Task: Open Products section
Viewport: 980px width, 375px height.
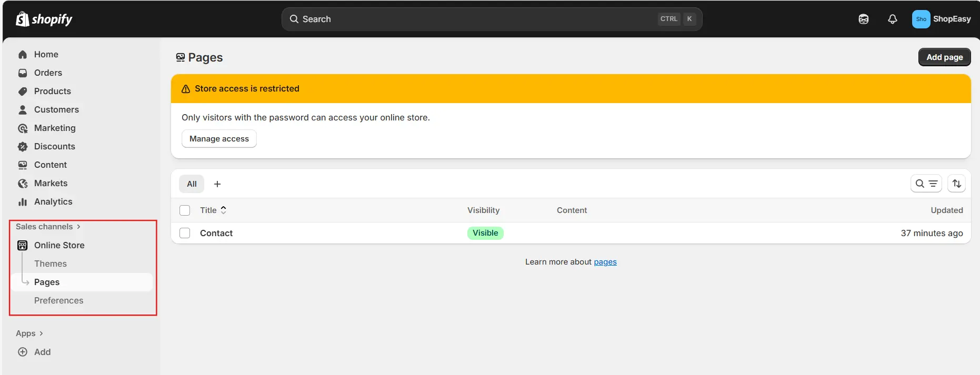Action: (x=52, y=91)
